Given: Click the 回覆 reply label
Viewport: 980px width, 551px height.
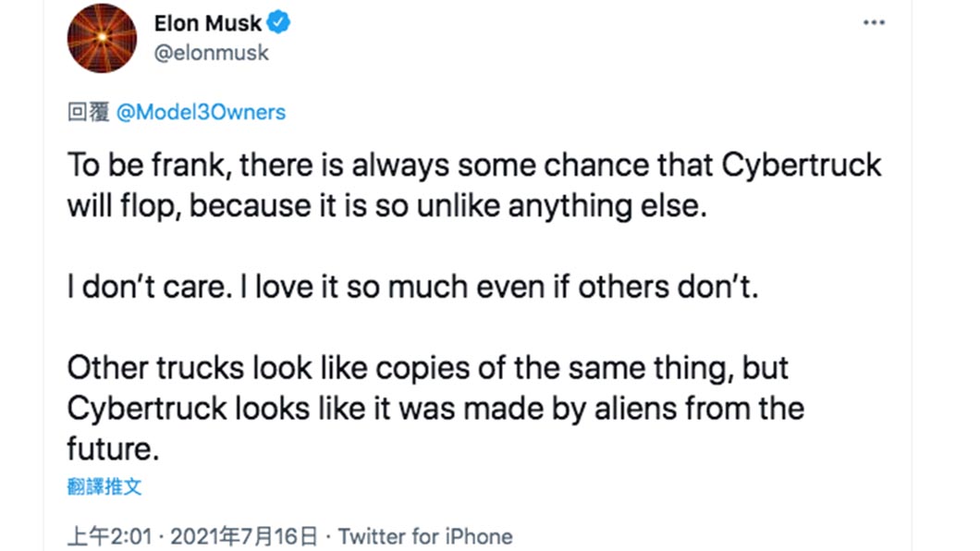Looking at the screenshot, I should click(89, 113).
